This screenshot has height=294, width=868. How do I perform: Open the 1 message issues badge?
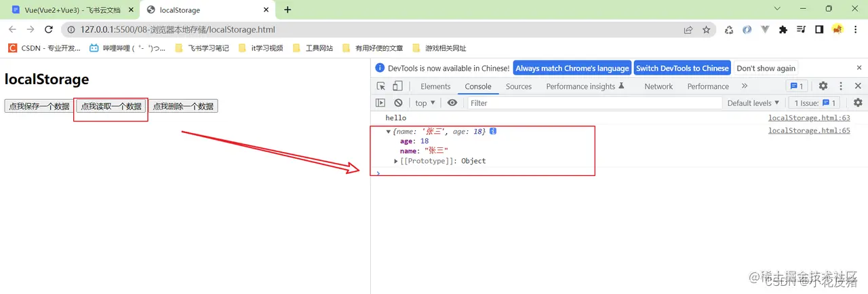point(795,86)
